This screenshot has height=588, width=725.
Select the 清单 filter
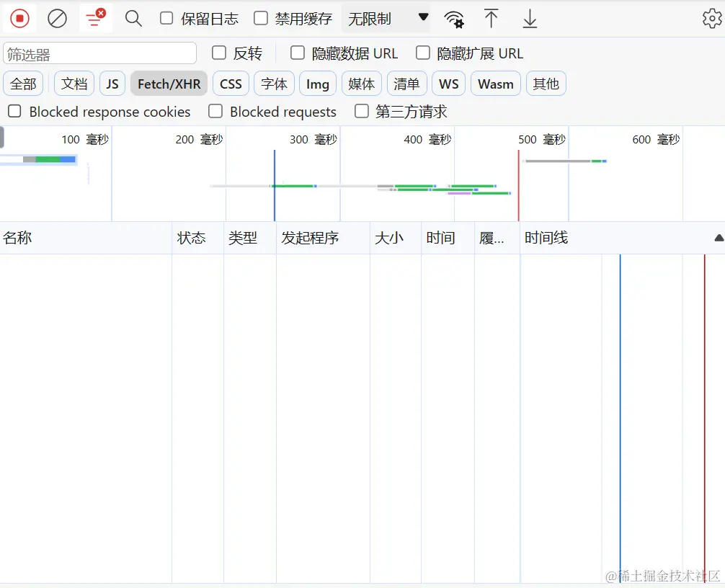(x=406, y=84)
